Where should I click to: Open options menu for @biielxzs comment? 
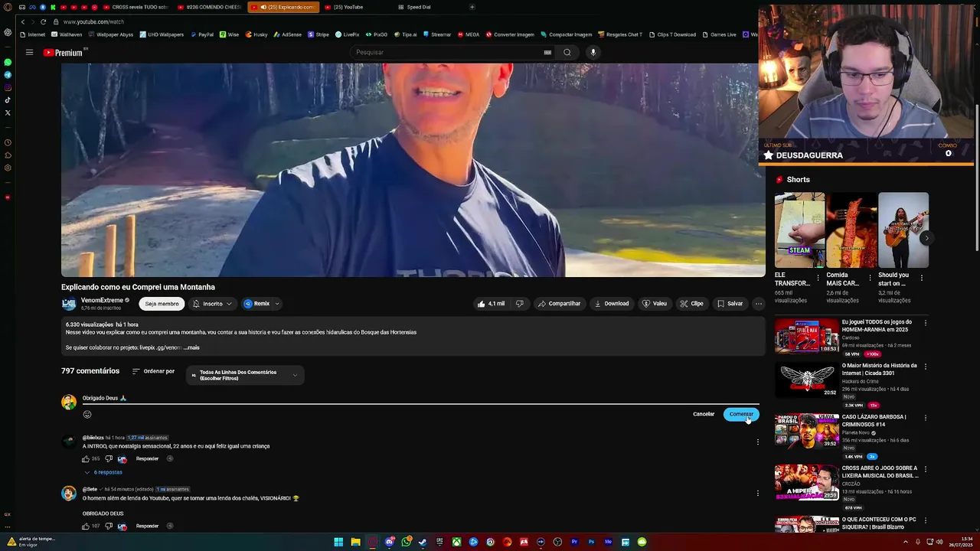coord(758,442)
